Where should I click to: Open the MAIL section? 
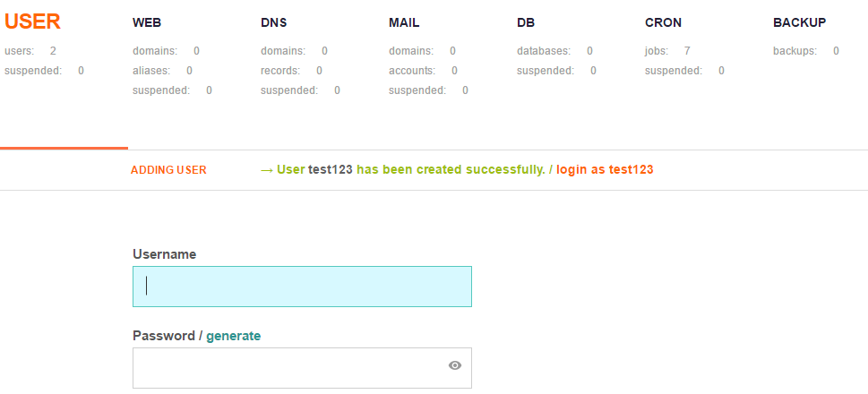[x=404, y=22]
